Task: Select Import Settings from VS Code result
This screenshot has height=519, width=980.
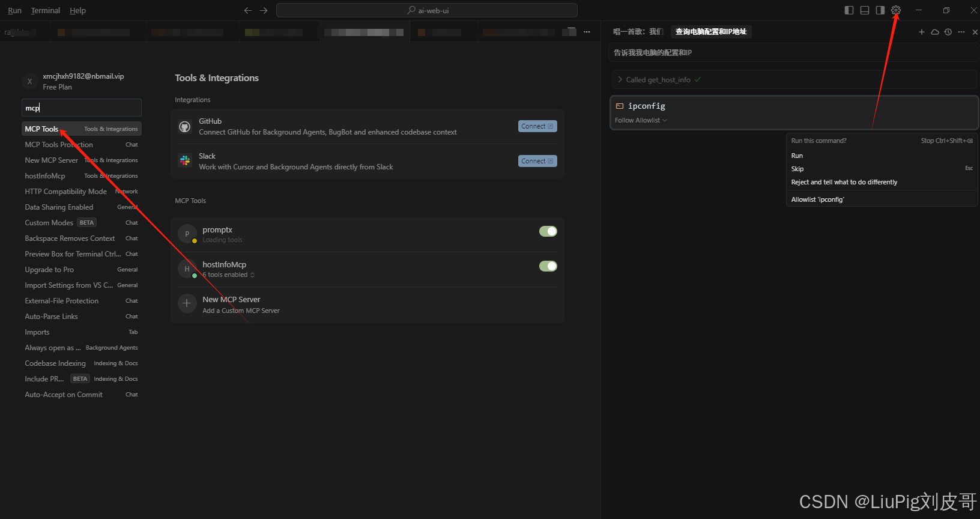Action: 82,285
